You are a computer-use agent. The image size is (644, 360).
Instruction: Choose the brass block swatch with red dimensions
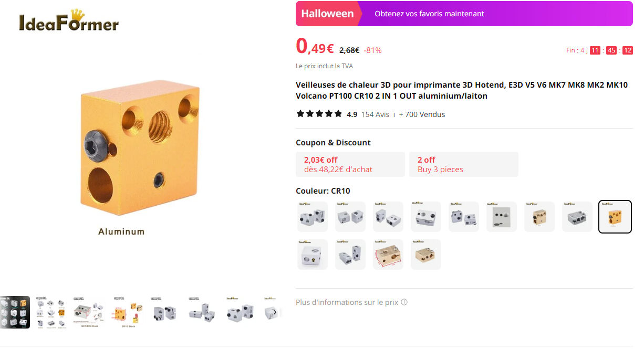(x=388, y=255)
